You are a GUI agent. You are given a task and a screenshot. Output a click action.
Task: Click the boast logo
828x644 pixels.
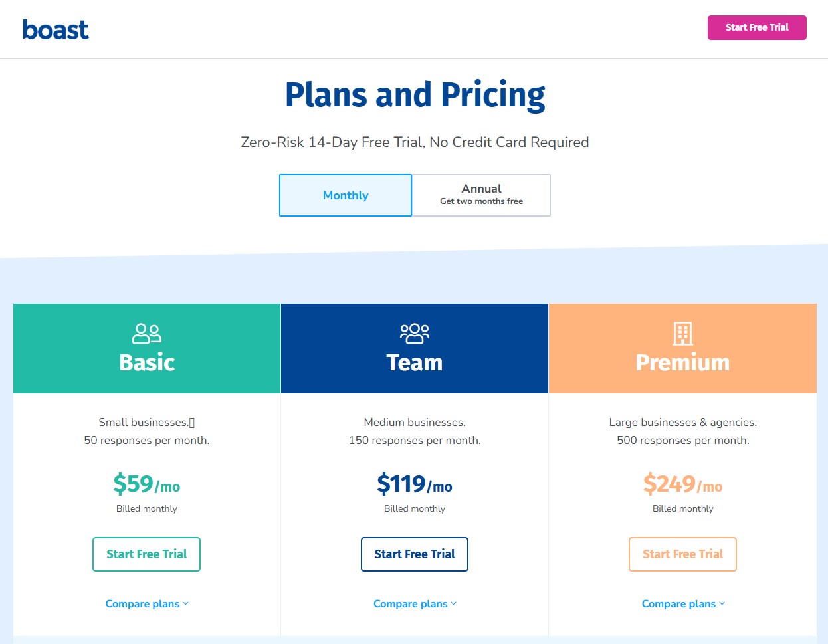coord(56,29)
